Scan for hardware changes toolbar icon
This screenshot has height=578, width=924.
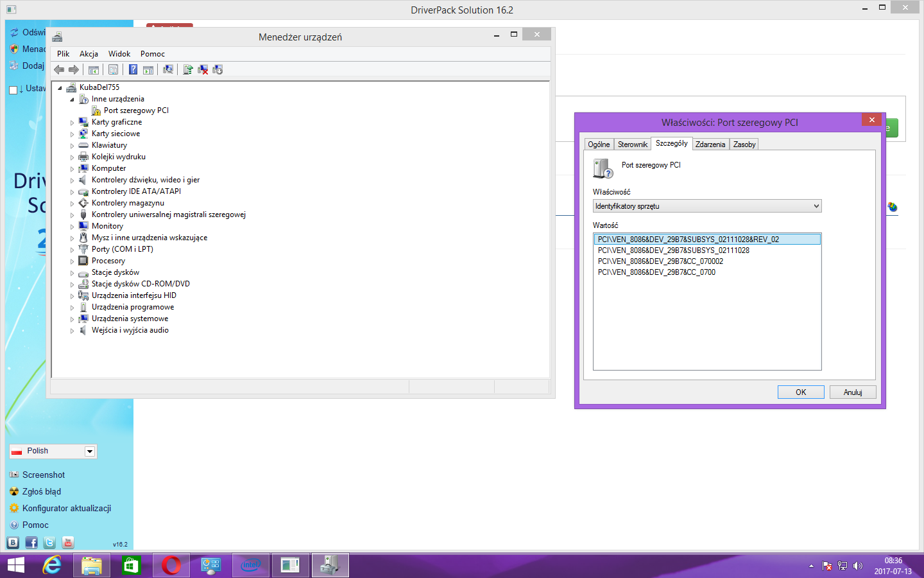(x=168, y=69)
